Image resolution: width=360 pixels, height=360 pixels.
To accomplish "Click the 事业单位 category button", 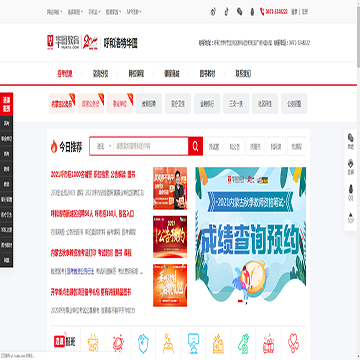I will coord(120,104).
